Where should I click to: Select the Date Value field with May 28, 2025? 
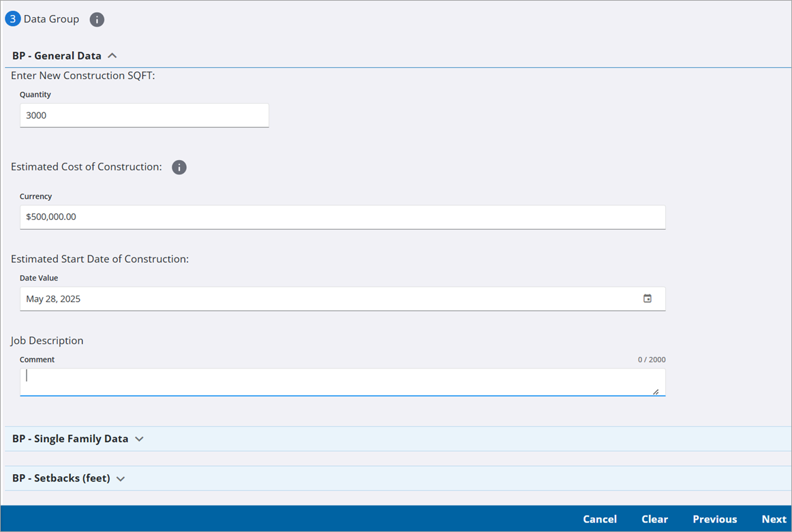327,299
